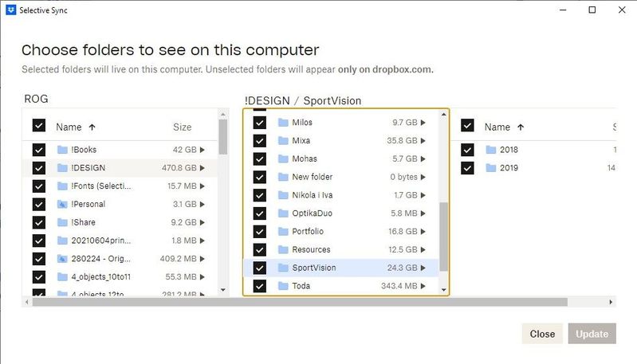Viewport: 637px width, 364px height.
Task: Uncheck the SportVision folder checkbox
Action: (x=260, y=268)
